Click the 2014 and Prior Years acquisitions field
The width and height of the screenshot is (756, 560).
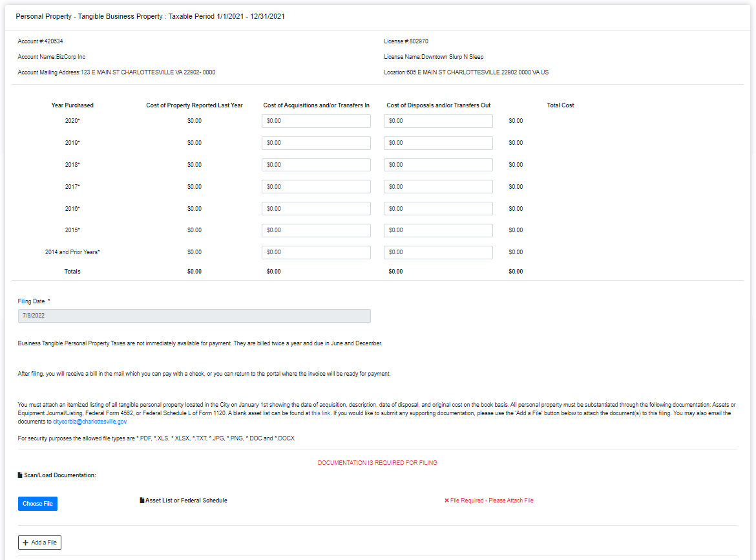point(316,252)
